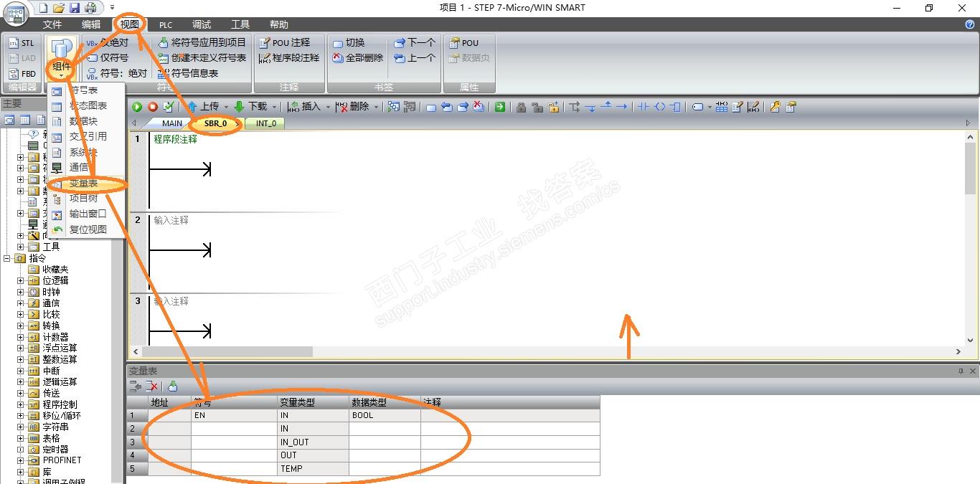Click the Upload (上传) arrow icon
The height and width of the screenshot is (484, 980).
tap(192, 107)
